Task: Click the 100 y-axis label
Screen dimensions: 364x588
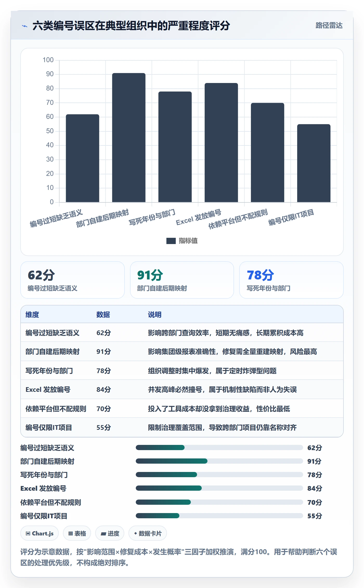Action: [48, 60]
